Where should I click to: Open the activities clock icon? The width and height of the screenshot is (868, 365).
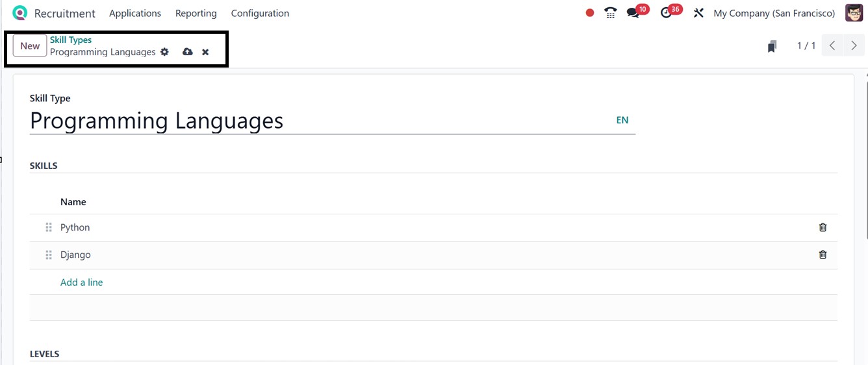point(666,13)
